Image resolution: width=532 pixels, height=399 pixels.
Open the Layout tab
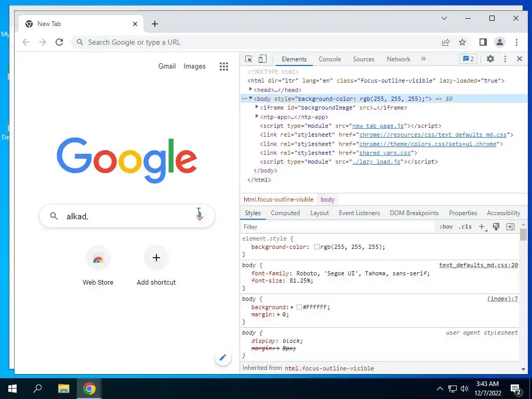pos(320,213)
